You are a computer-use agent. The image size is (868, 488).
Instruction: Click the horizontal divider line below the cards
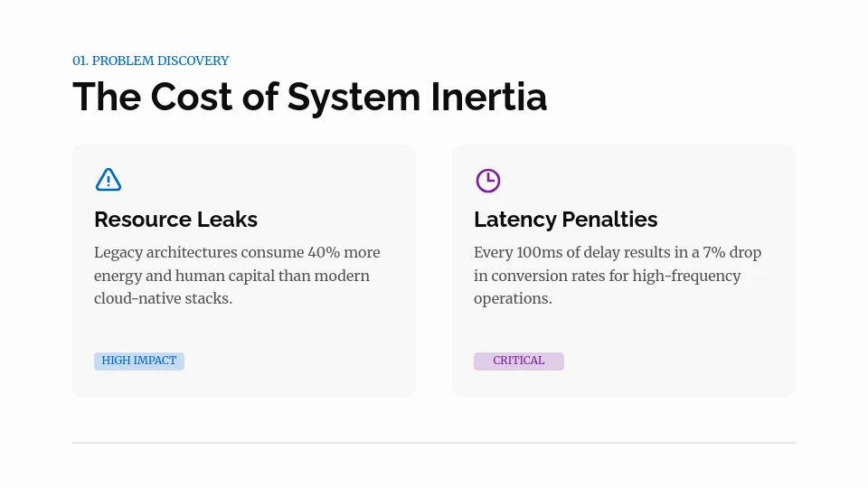(434, 443)
